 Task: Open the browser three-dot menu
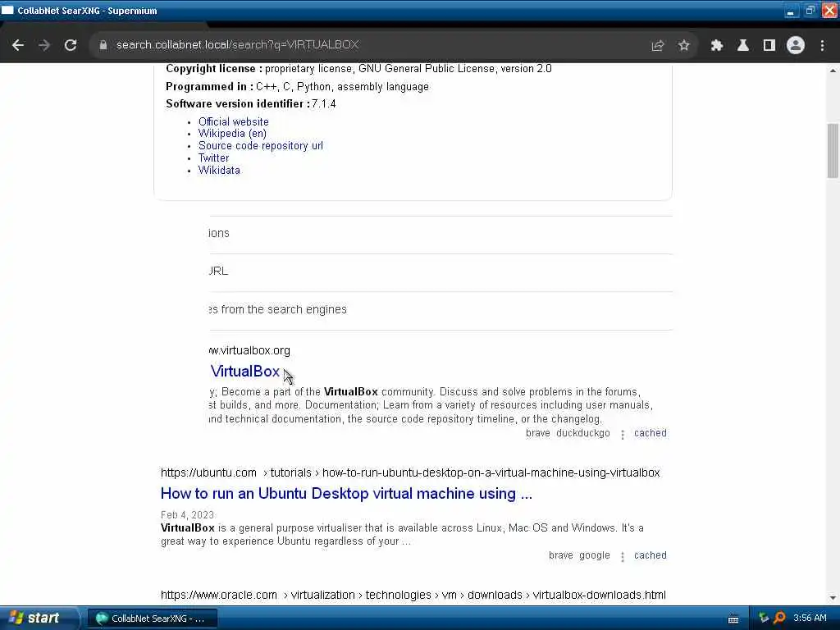coord(822,46)
